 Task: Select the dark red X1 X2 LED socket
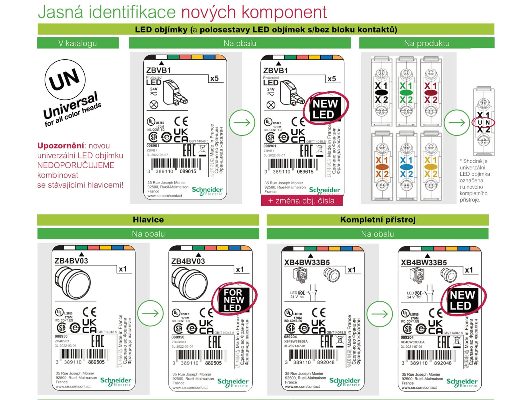tap(431, 91)
